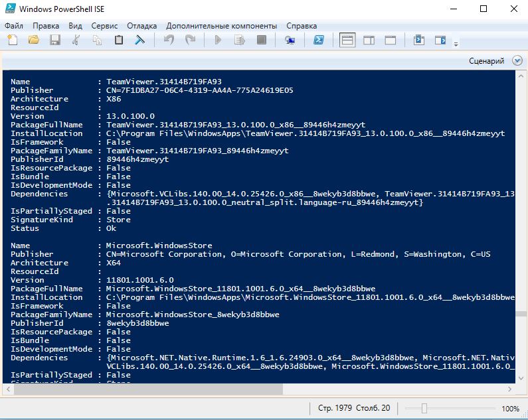Screen dimensions: 528x420
Task: Clear the console pane with the brush icon
Action: (139, 40)
